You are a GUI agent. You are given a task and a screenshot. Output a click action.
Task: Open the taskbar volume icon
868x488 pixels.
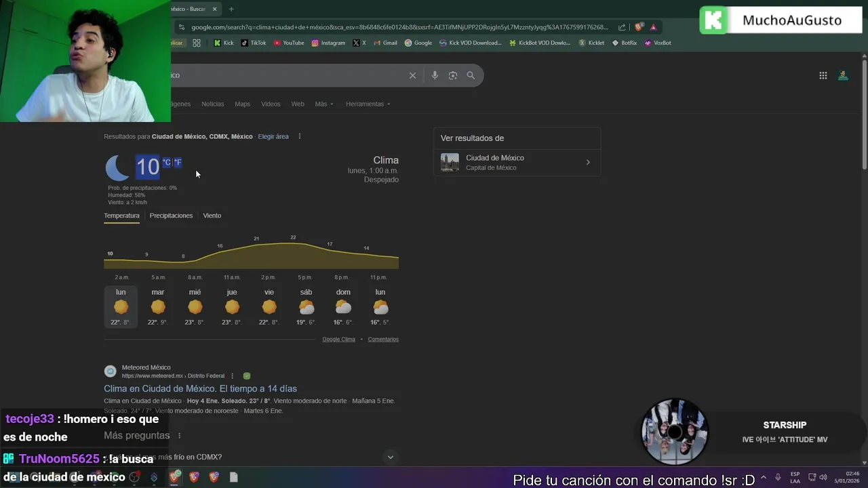point(823,477)
